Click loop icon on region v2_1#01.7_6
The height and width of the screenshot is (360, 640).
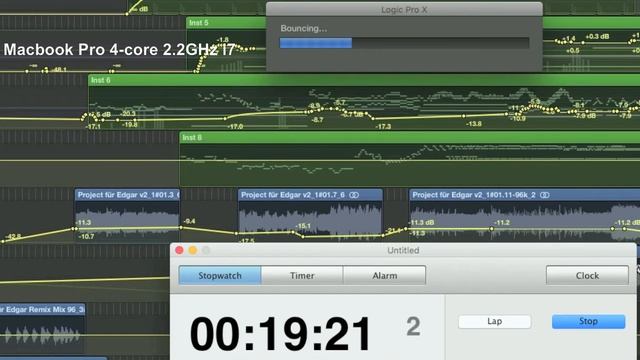tap(354, 195)
